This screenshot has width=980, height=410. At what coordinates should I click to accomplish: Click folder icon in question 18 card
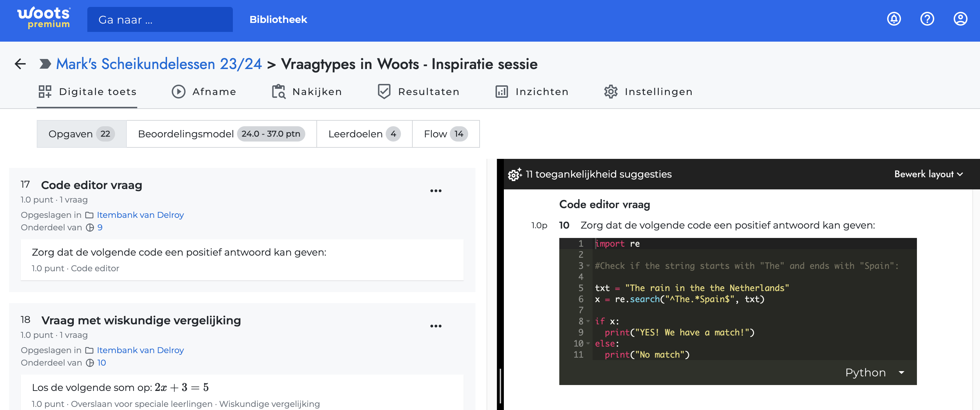point(89,350)
